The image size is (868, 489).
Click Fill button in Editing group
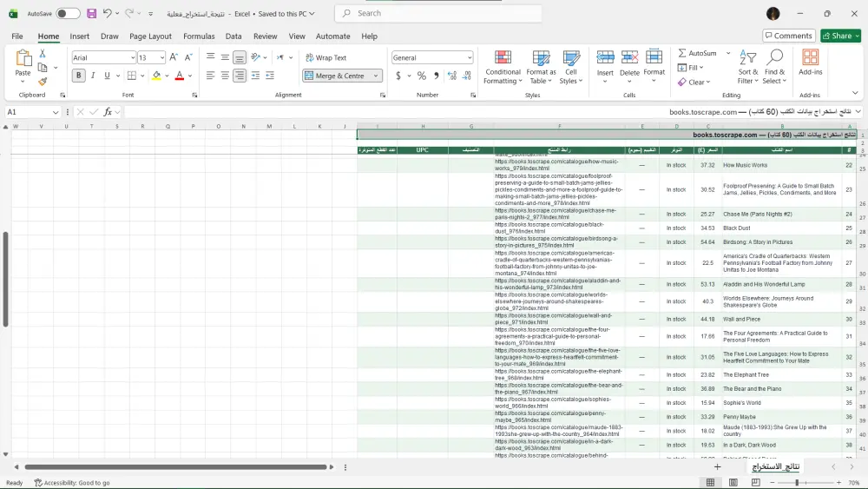[x=690, y=68]
